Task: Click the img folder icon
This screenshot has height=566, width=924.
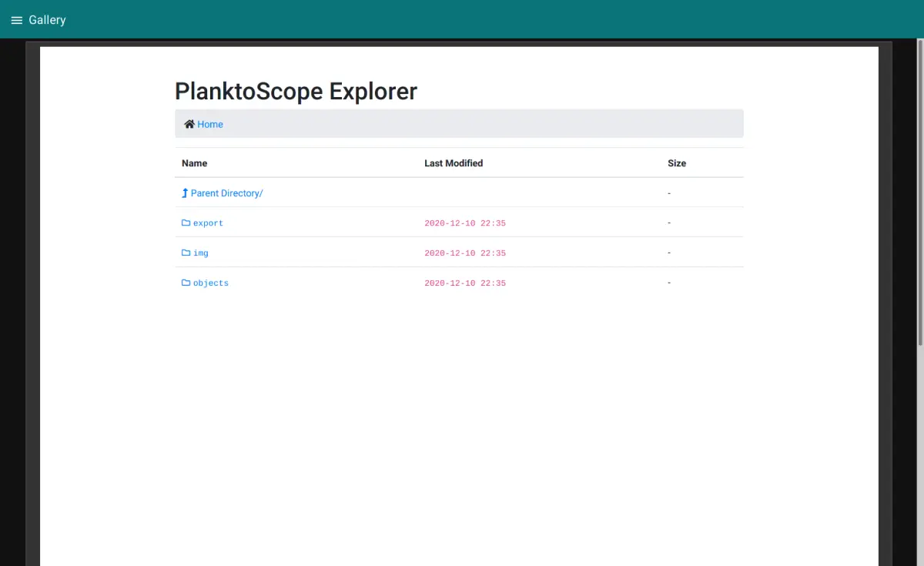Action: pyautogui.click(x=186, y=253)
